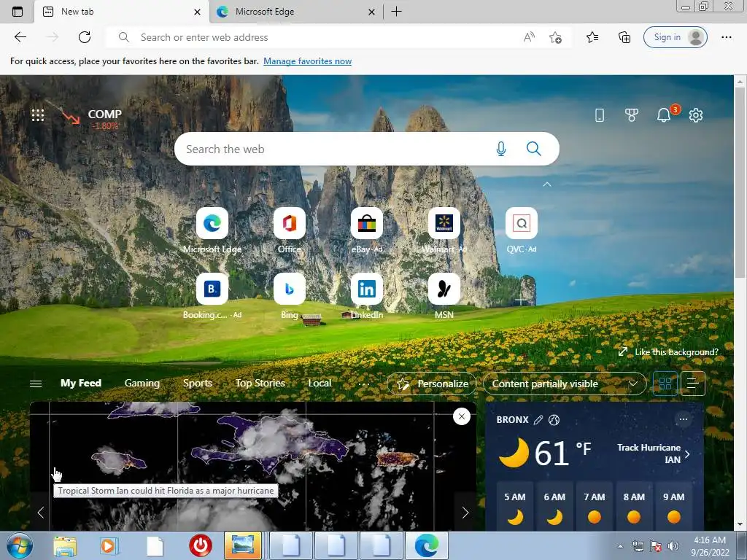Open the feed hamburger menu
The image size is (747, 560).
(x=36, y=384)
